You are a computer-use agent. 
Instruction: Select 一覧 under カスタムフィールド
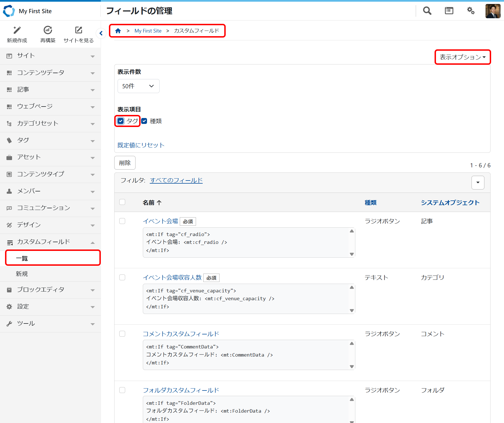coord(22,258)
